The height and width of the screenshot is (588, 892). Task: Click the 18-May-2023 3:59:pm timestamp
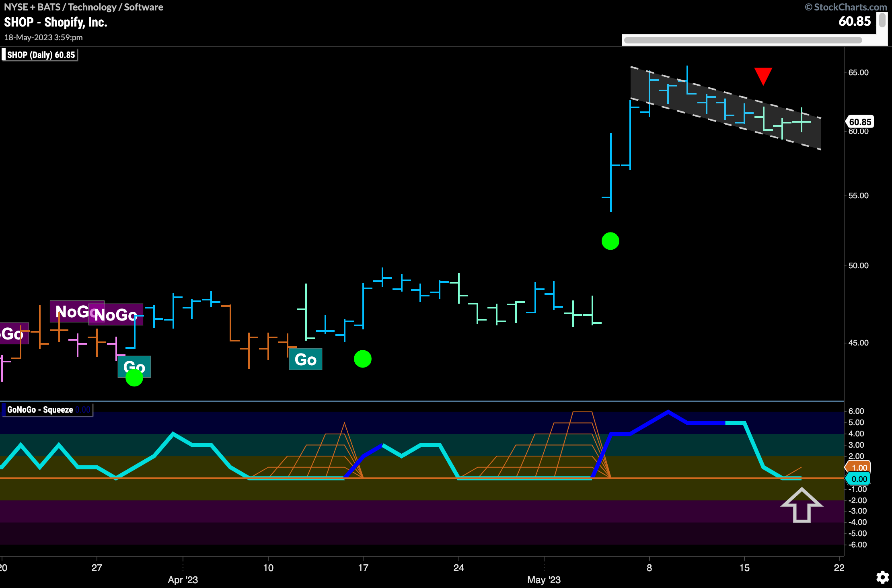[43, 37]
